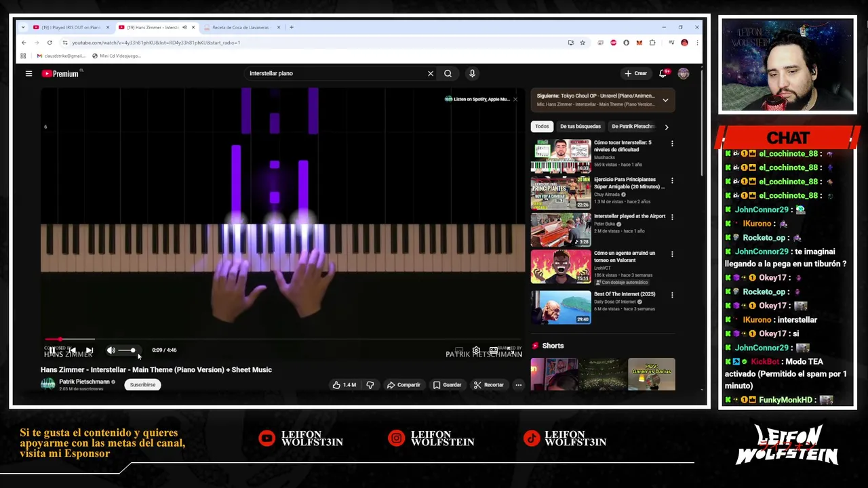Viewport: 868px width, 488px height.
Task: Open options for Un agente arruinó video
Action: click(x=672, y=254)
